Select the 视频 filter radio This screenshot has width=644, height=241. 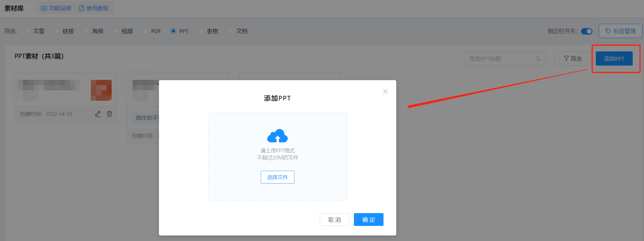(116, 31)
